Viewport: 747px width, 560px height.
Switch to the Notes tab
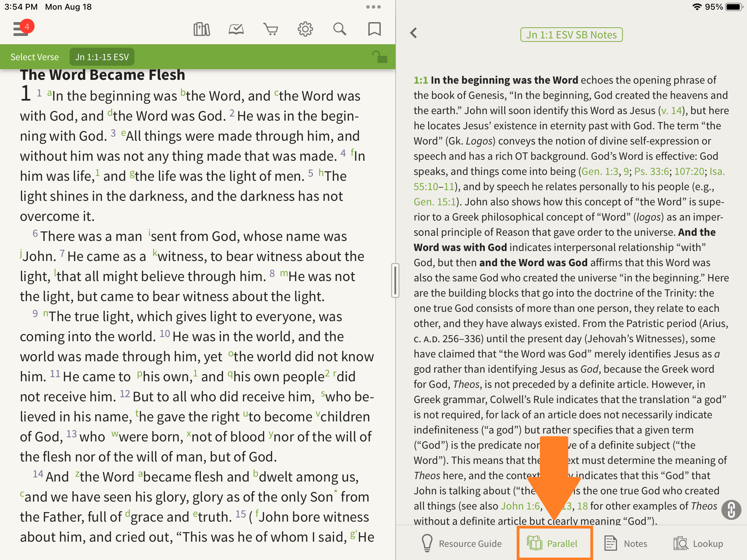click(626, 544)
